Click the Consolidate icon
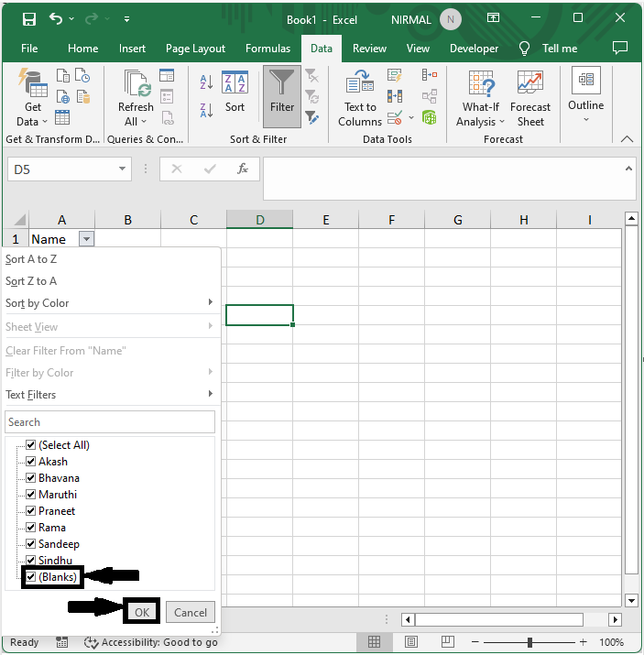644x655 pixels. point(430,75)
